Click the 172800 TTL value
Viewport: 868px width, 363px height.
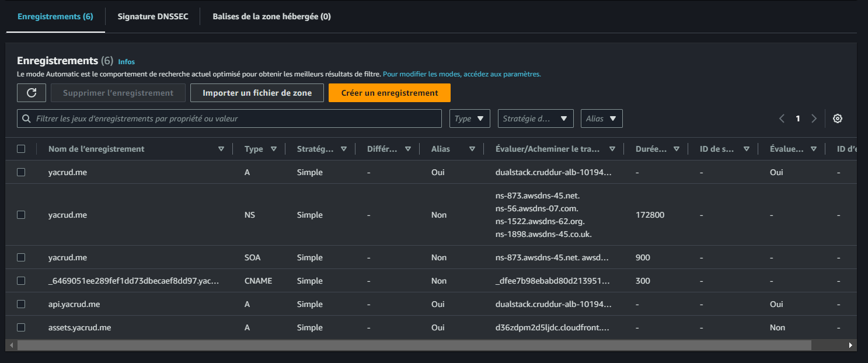coord(650,215)
